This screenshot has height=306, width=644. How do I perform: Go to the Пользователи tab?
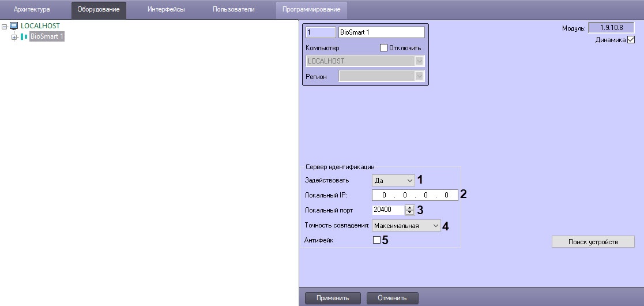pyautogui.click(x=233, y=10)
